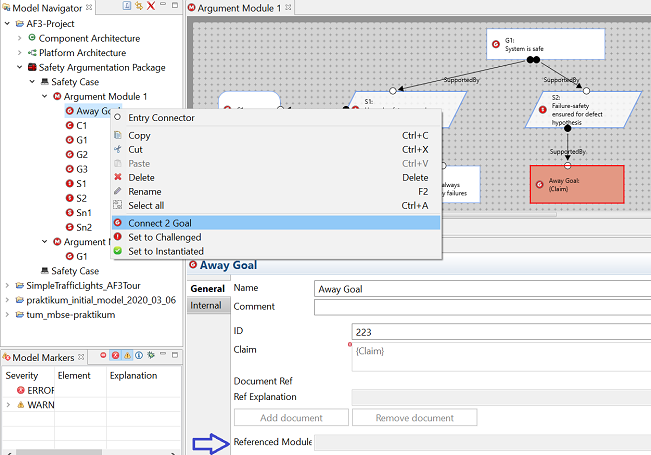Toggle link-with-editor arrows icon in Model Navigator
Screen dimensions: 651x455
[139, 6]
